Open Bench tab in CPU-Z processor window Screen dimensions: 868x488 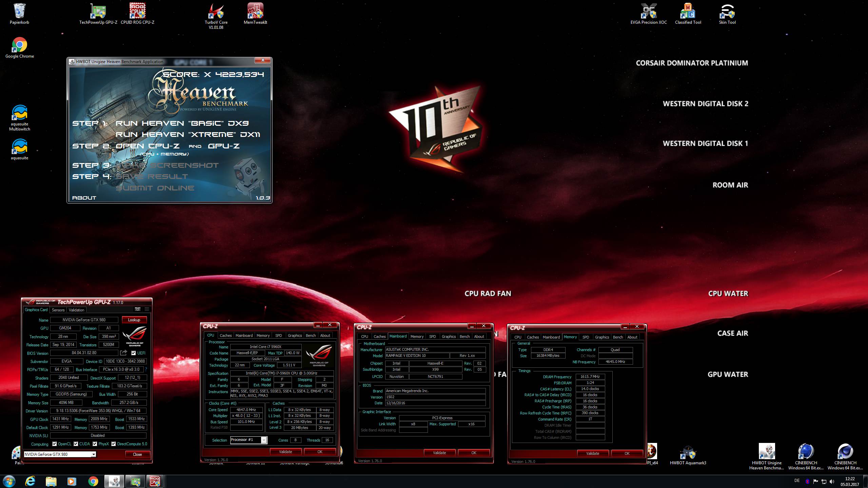[x=311, y=335]
